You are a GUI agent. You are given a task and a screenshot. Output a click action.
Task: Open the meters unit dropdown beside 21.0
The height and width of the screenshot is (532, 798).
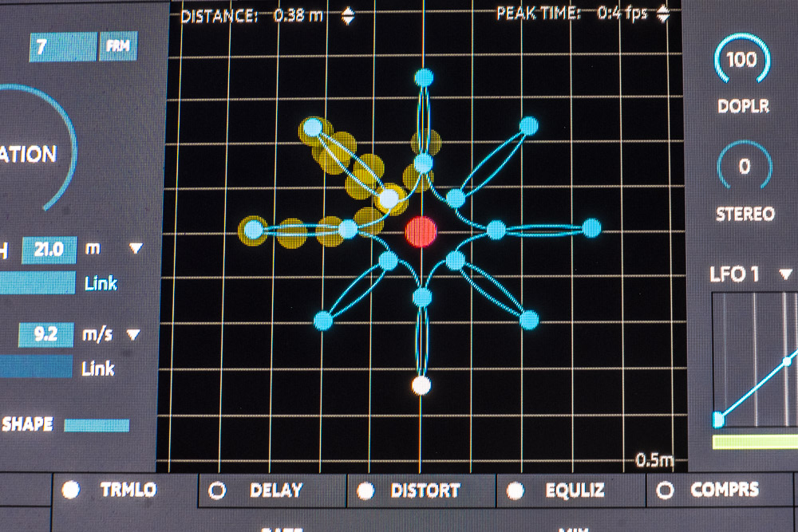136,248
